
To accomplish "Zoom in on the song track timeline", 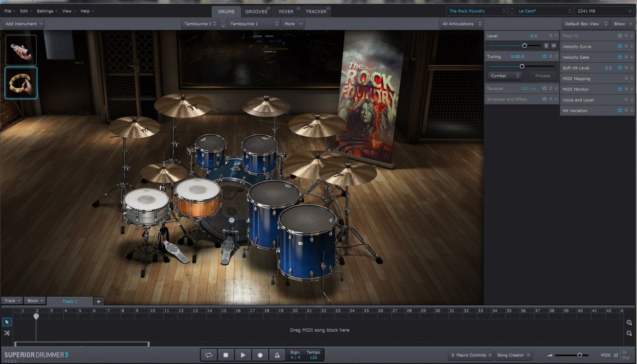I will (x=629, y=323).
